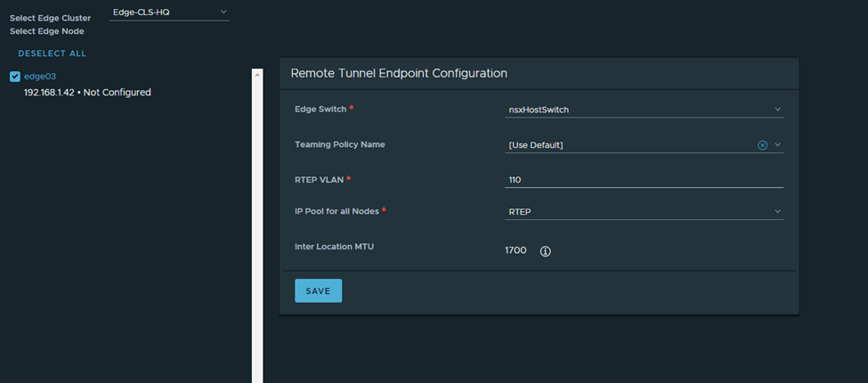This screenshot has height=383, width=868.
Task: Click the 1700 Inter Location MTU value
Action: (515, 251)
